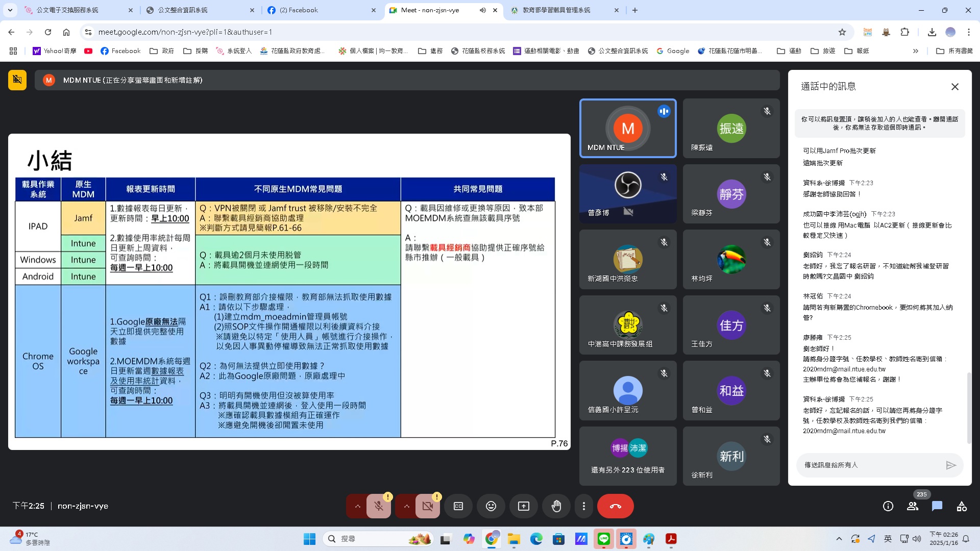
Task: Open the activities shapes icon
Action: (962, 506)
